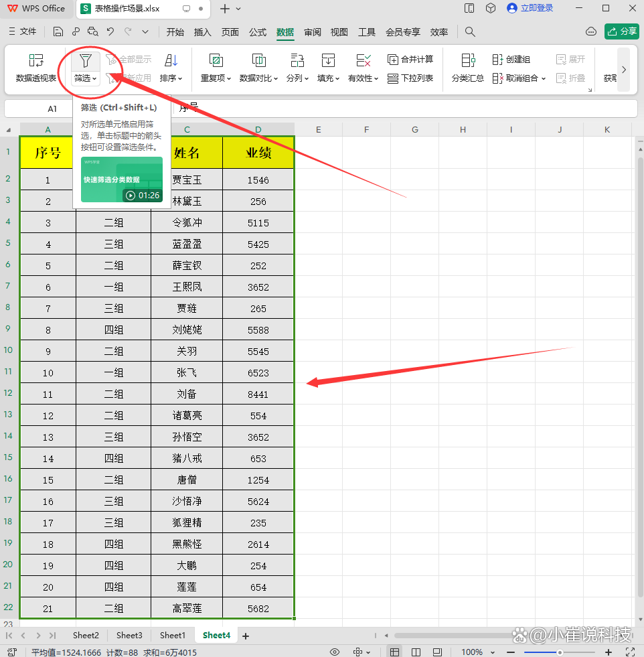Open the Duplicates (重复项) tool
The height and width of the screenshot is (657, 644).
click(216, 68)
